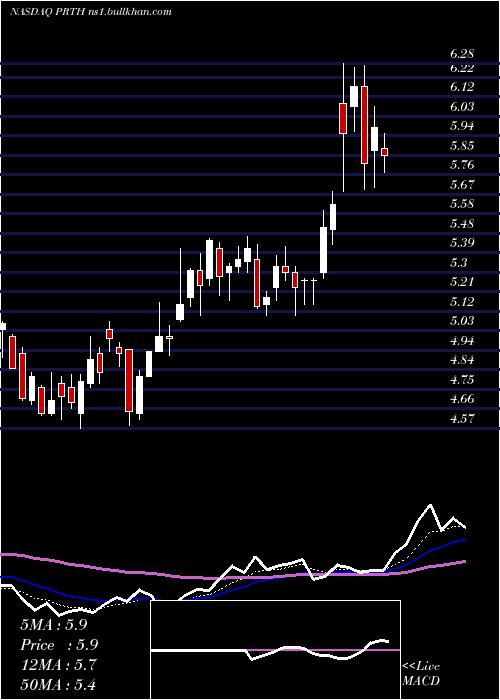Click the pink 50MA line at its right end
Image resolution: width=500 pixels, height=700 pixels.
(464, 562)
